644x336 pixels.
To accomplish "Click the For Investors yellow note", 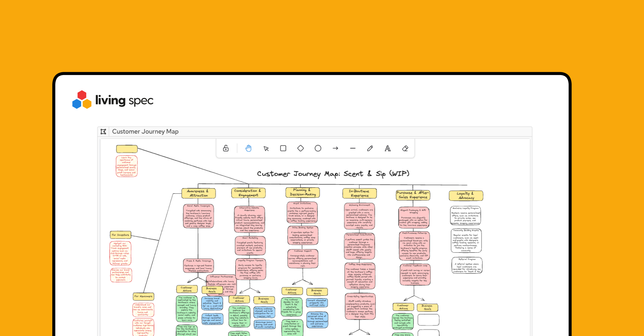I will click(x=120, y=235).
